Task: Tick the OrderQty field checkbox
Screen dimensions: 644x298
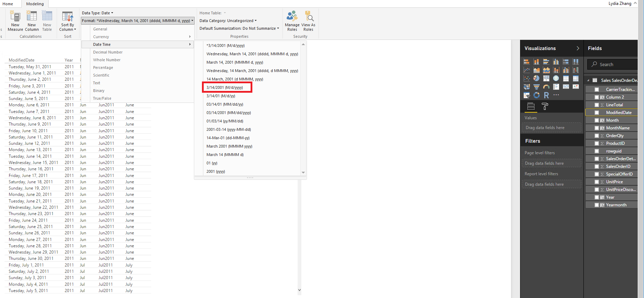Action: (597, 136)
